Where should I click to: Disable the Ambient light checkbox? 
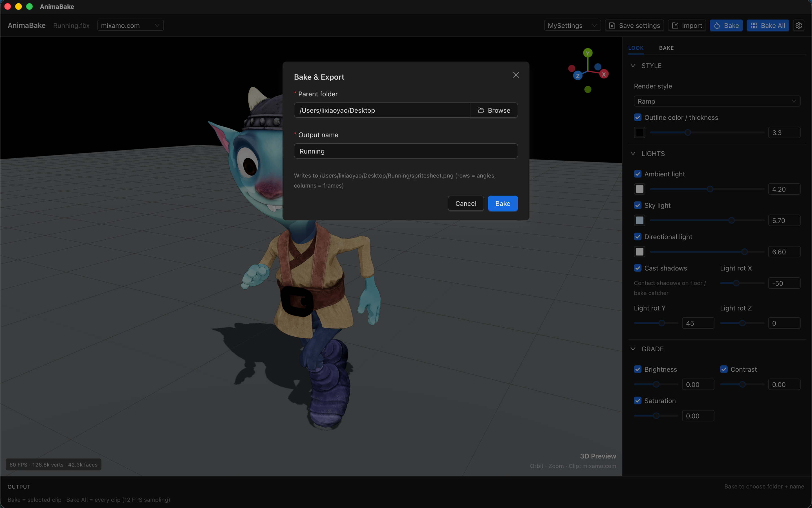[x=637, y=174]
